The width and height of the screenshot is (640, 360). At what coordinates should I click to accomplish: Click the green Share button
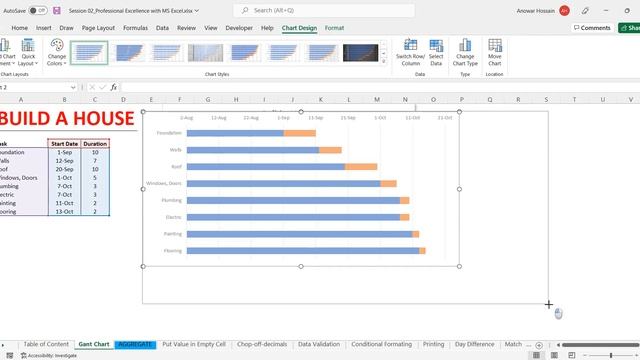coord(629,28)
